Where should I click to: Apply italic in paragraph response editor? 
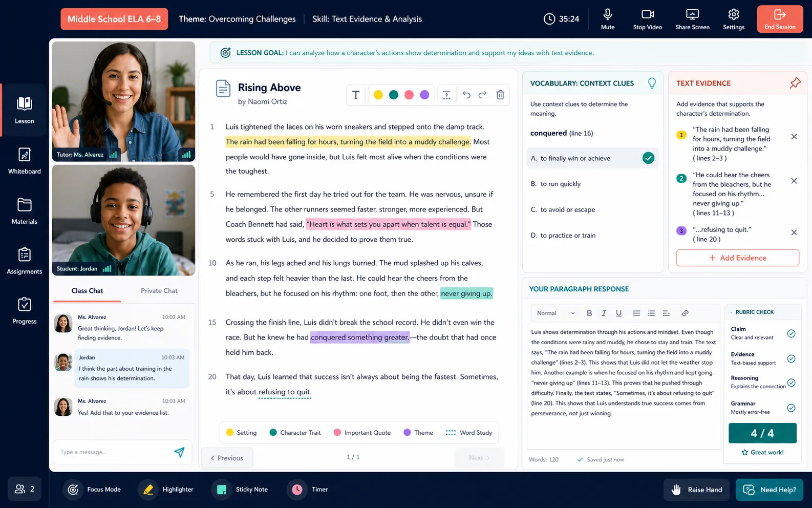[604, 313]
